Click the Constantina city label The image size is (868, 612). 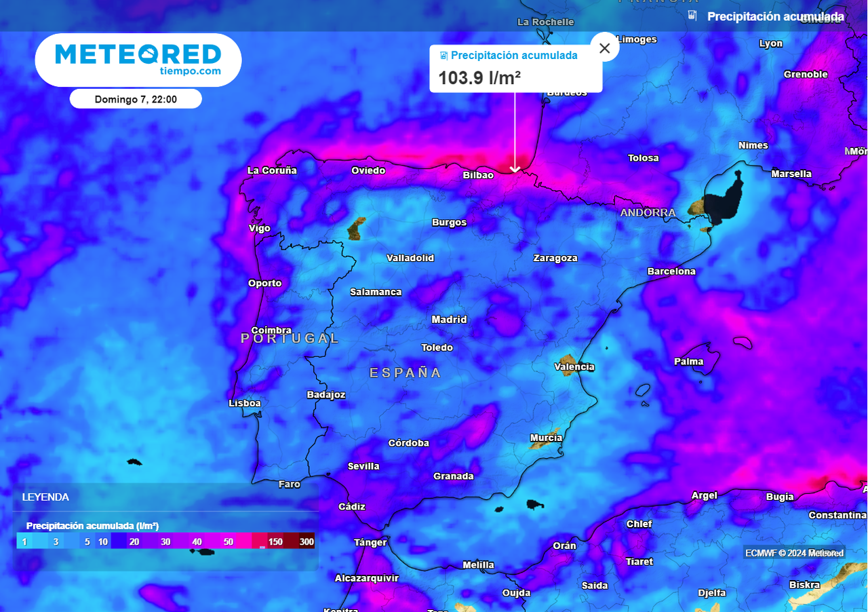[x=837, y=515]
